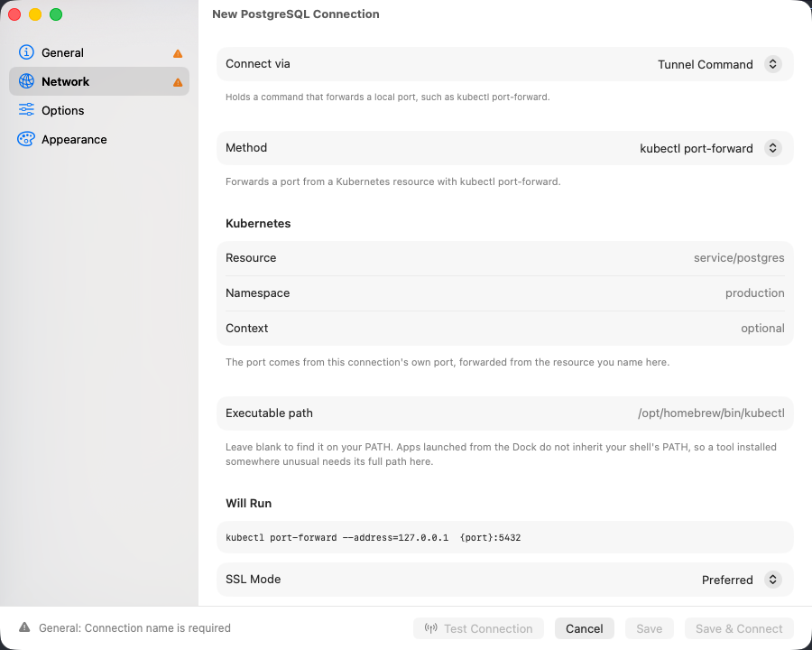This screenshot has width=812, height=650.
Task: Click the warning triangle next to Network
Action: pos(178,82)
